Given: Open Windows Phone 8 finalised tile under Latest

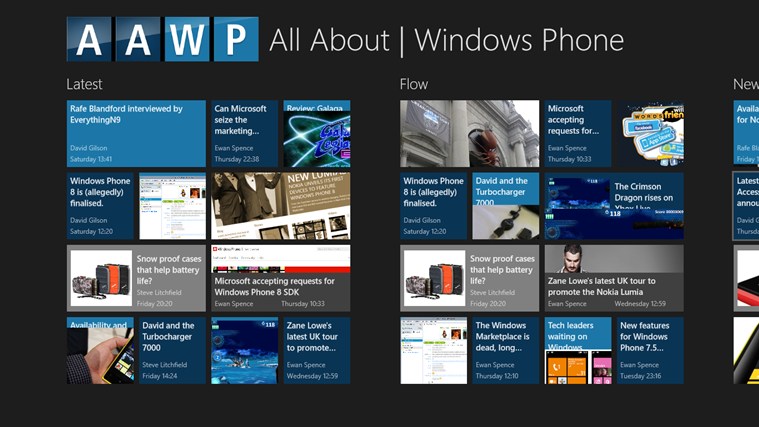Looking at the screenshot, I should click(100, 206).
